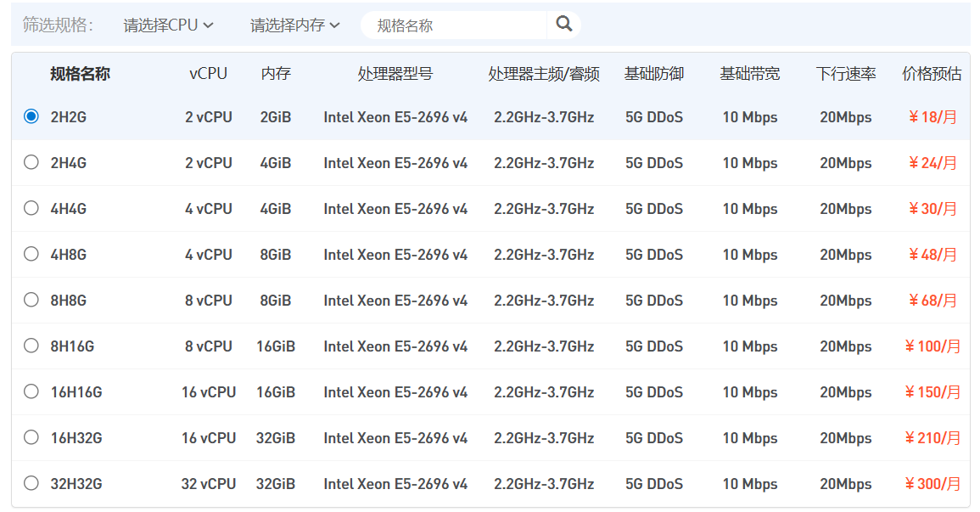Select the 2H2G radio button

pos(31,117)
